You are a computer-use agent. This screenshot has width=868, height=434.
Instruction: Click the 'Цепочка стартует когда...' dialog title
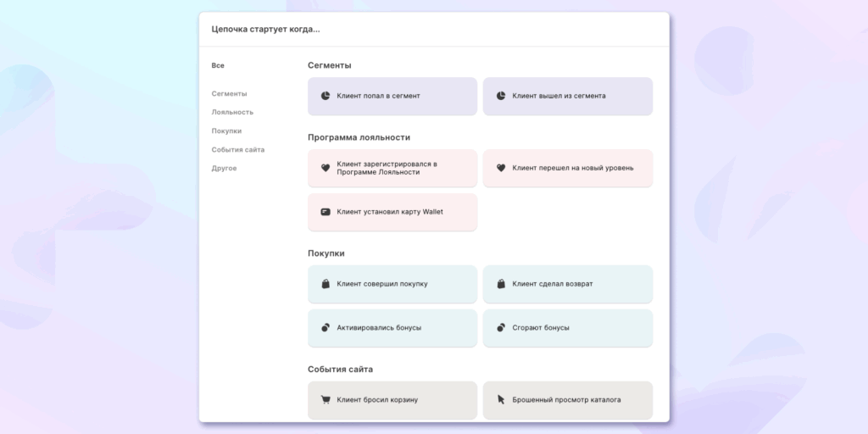(x=265, y=30)
